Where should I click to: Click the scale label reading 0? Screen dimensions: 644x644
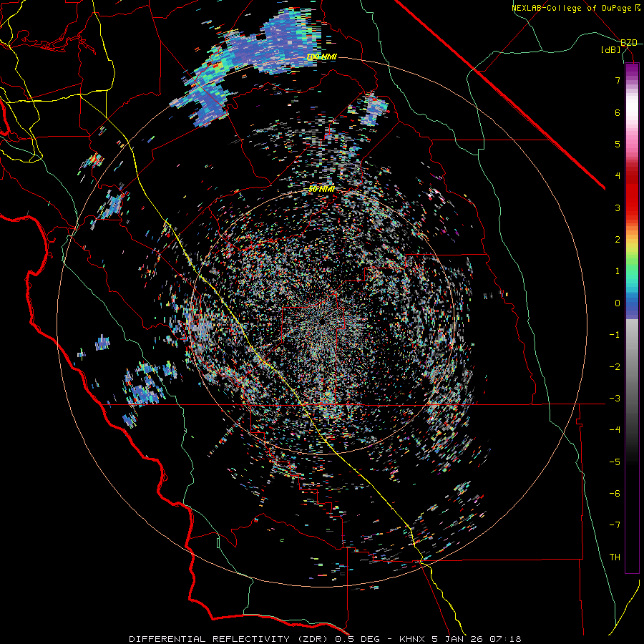(x=618, y=303)
